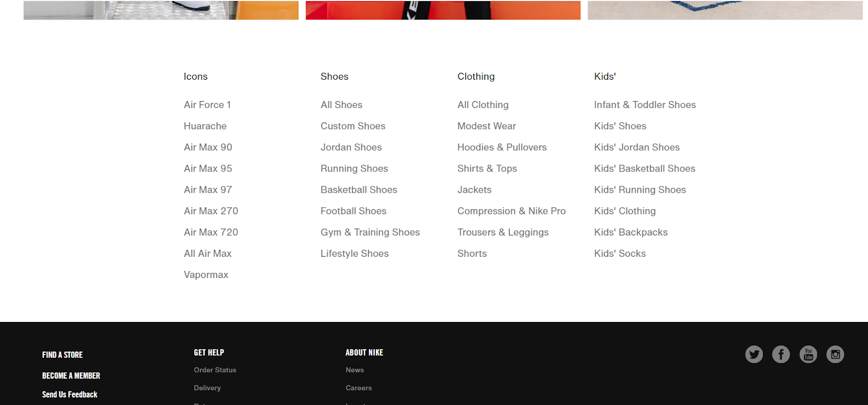Image resolution: width=868 pixels, height=405 pixels.
Task: Open News link under About Nike
Action: 355,370
